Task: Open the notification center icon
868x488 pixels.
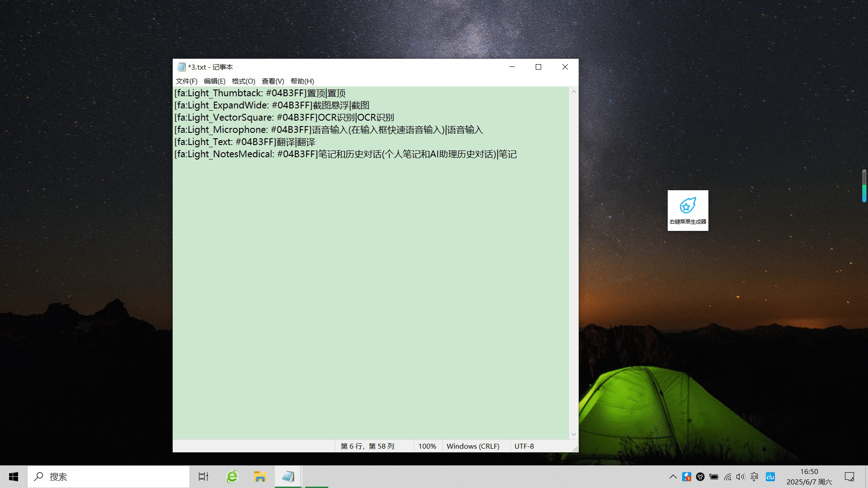Action: point(849,477)
